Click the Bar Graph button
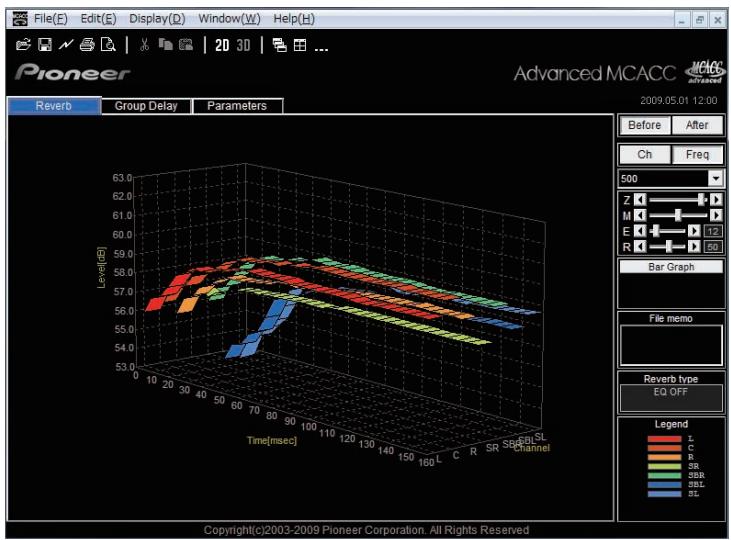This screenshot has width=731, height=540. click(671, 267)
